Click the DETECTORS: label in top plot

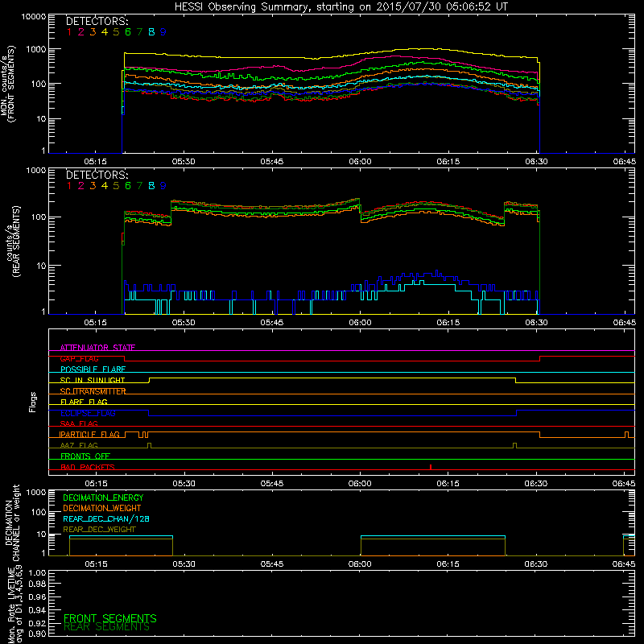tap(97, 21)
